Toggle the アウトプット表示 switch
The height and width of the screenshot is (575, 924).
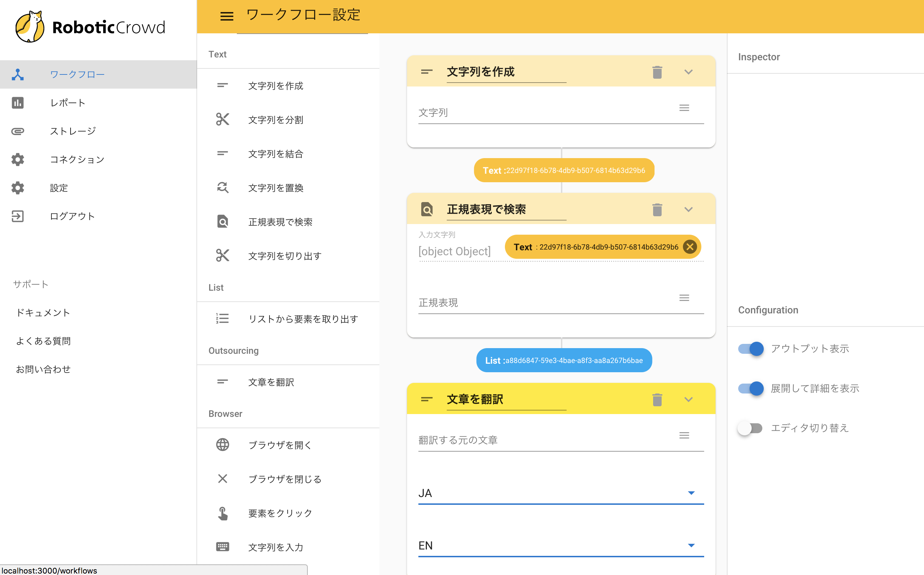(751, 349)
